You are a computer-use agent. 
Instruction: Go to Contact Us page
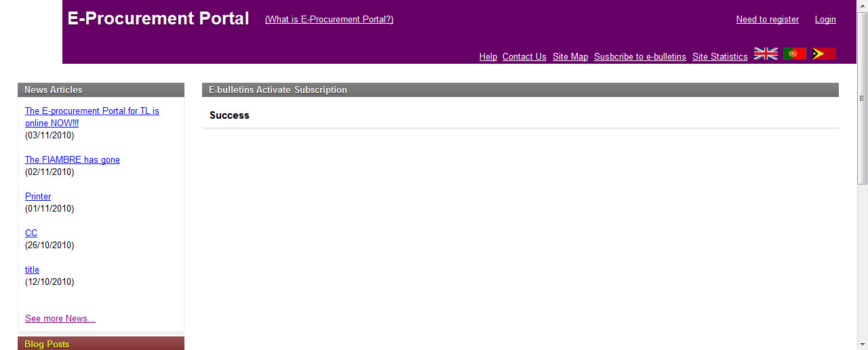click(x=524, y=57)
